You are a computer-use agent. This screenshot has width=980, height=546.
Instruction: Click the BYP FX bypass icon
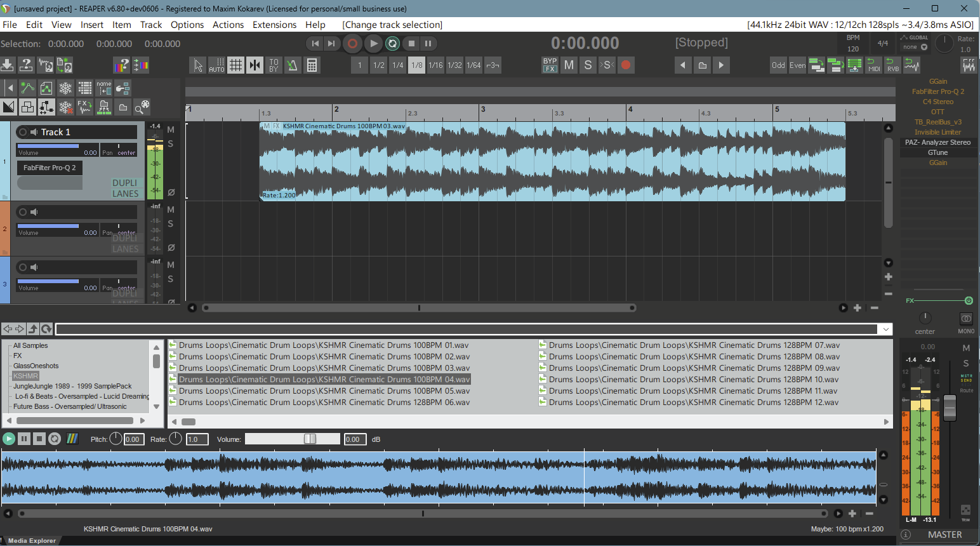coord(550,65)
